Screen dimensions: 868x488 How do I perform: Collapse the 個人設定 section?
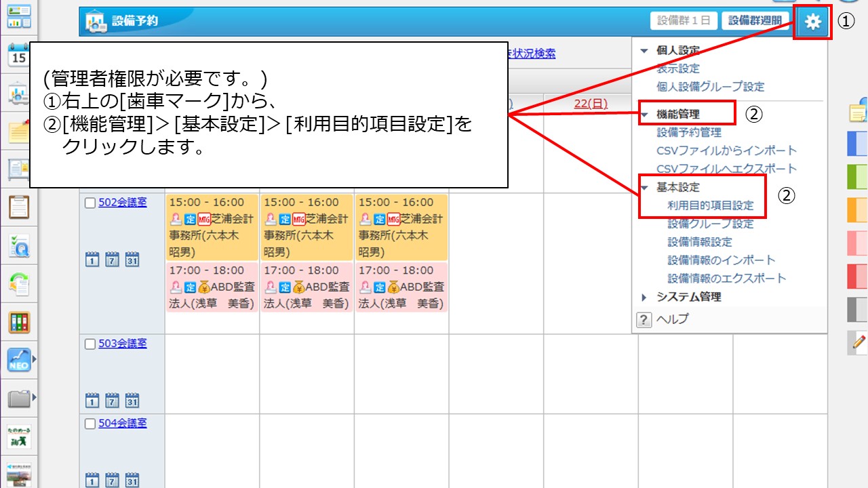point(644,51)
